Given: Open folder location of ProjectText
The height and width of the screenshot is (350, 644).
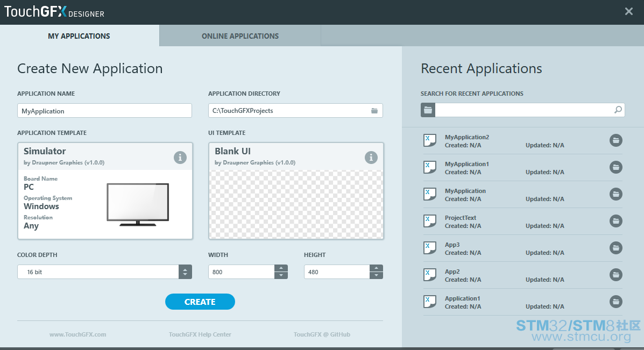Looking at the screenshot, I should point(615,221).
